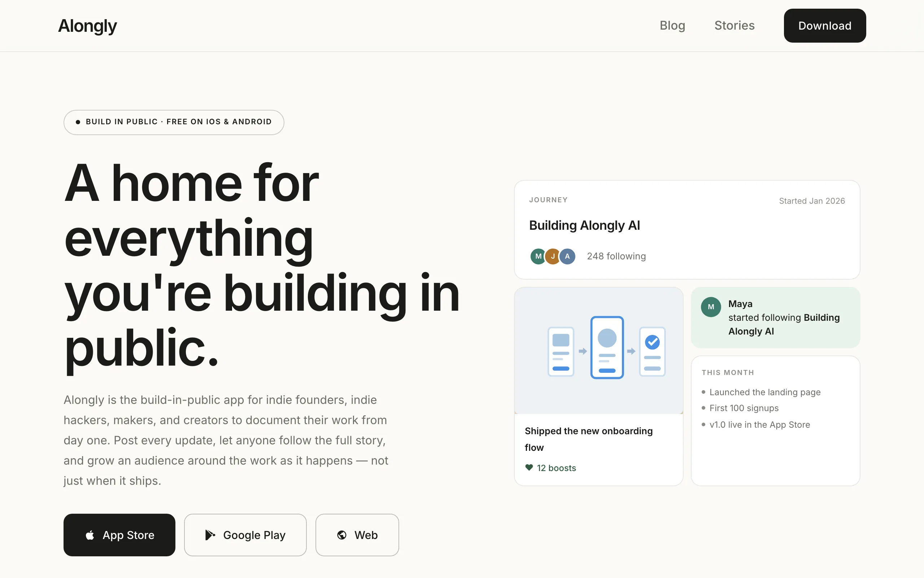The width and height of the screenshot is (924, 578).
Task: Click the "12 boosts" count
Action: pos(556,468)
